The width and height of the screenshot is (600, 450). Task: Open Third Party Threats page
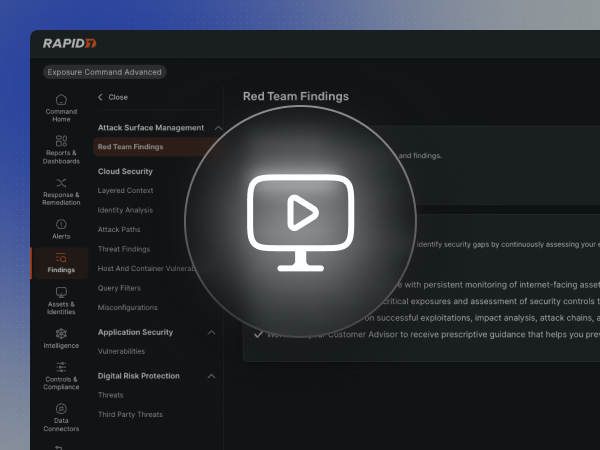click(x=130, y=414)
